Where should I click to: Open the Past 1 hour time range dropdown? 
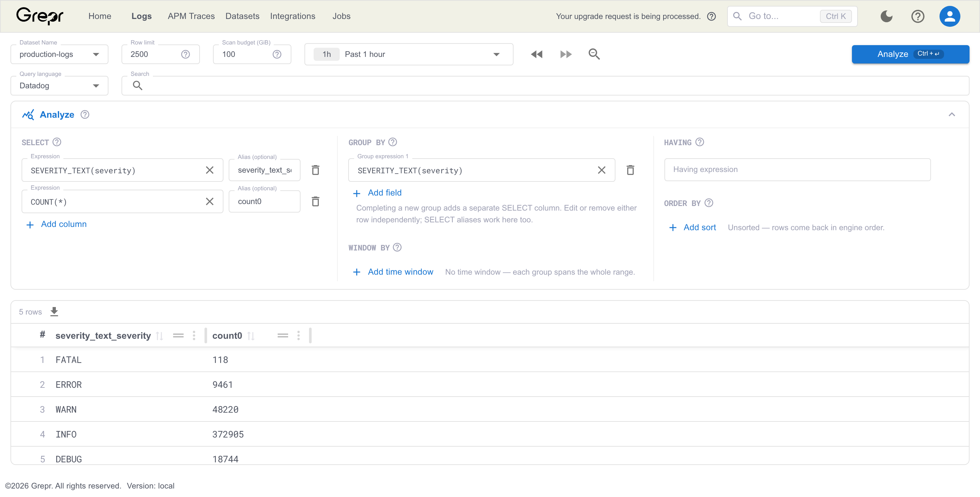pyautogui.click(x=409, y=55)
